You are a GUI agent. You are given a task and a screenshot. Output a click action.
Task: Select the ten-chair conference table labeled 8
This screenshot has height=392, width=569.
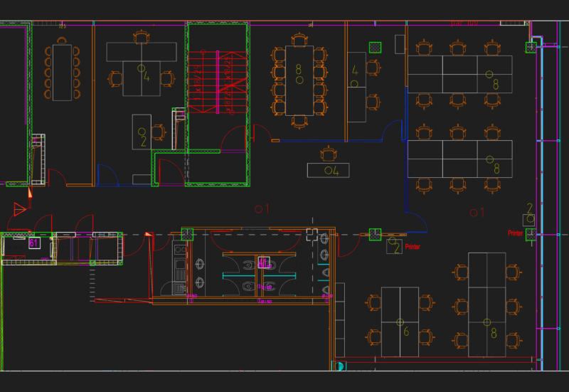point(299,80)
